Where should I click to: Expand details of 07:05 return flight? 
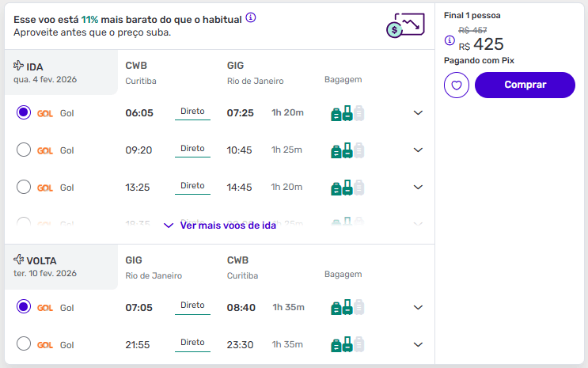pos(418,307)
